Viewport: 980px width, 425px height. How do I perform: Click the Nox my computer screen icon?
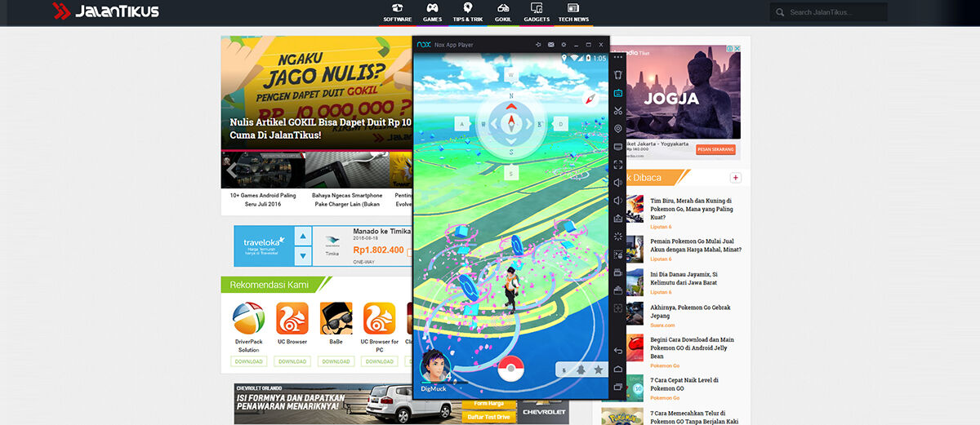click(x=618, y=147)
